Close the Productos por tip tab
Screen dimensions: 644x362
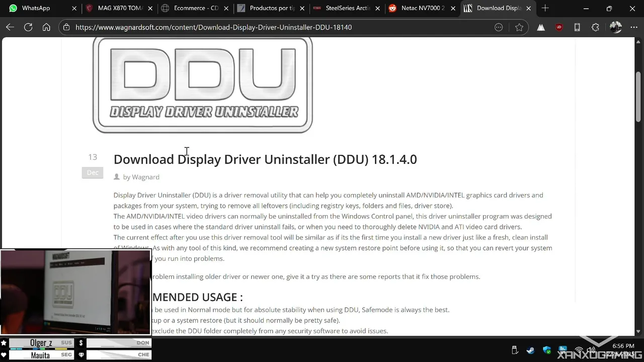pyautogui.click(x=302, y=8)
